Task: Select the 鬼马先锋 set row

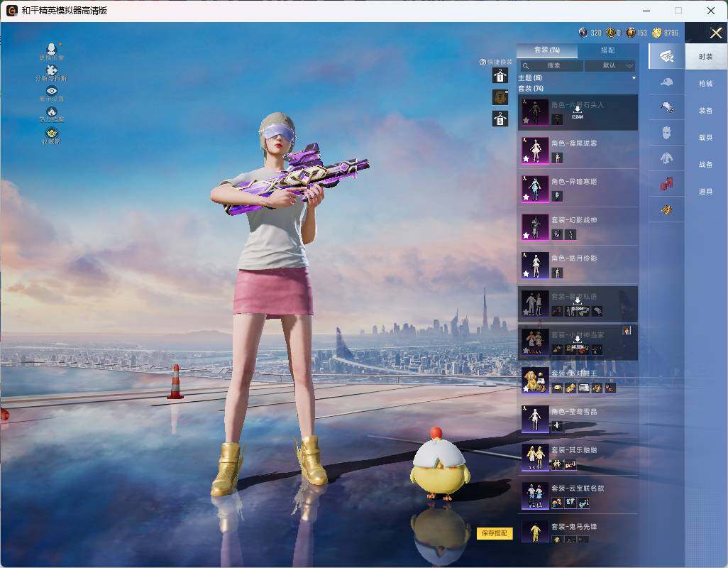Action: pyautogui.click(x=578, y=530)
